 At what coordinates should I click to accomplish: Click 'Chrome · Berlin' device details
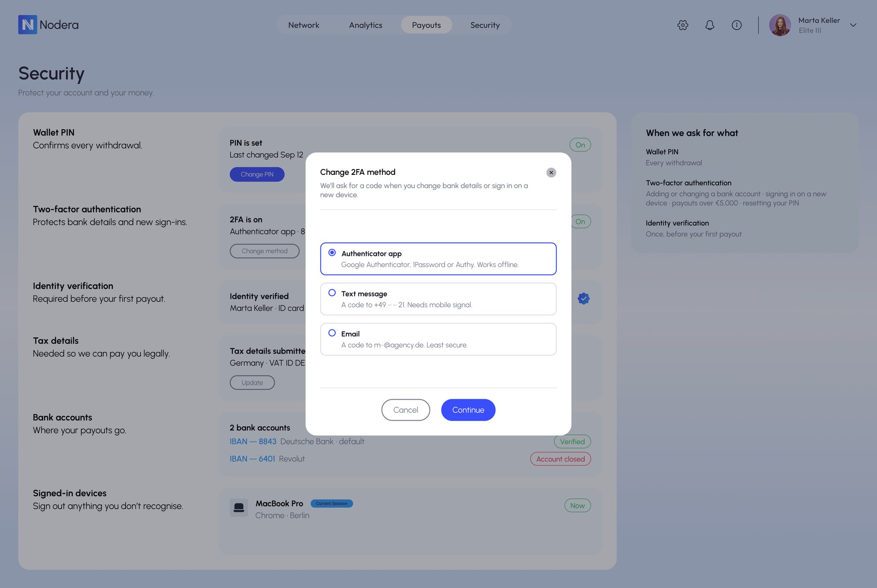click(282, 515)
